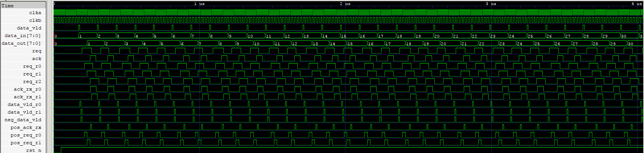Click the 2 us mark on time ruler
644x153 pixels.
coord(345,3)
